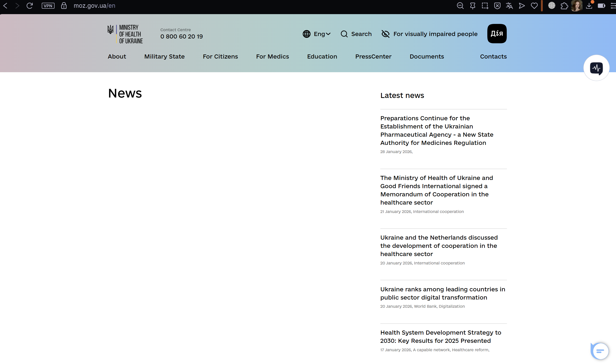Open browser extensions puzzle icon
This screenshot has width=616, height=364.
[564, 6]
